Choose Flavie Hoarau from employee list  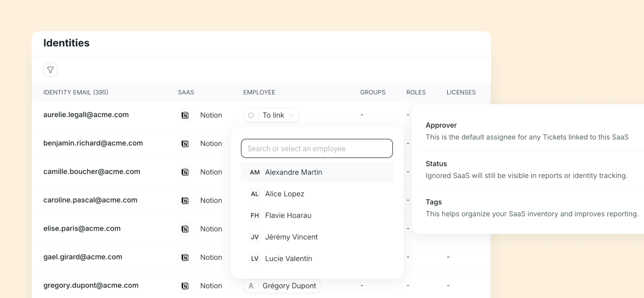click(288, 215)
